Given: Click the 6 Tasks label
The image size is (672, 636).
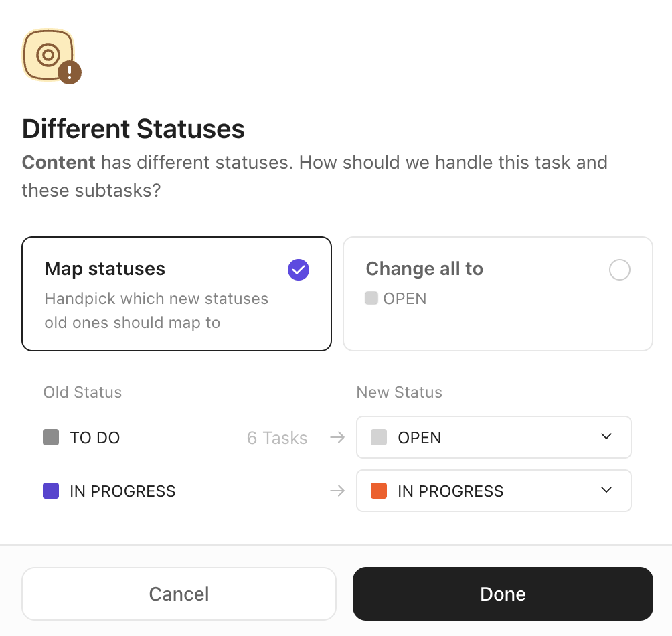Looking at the screenshot, I should click(276, 437).
